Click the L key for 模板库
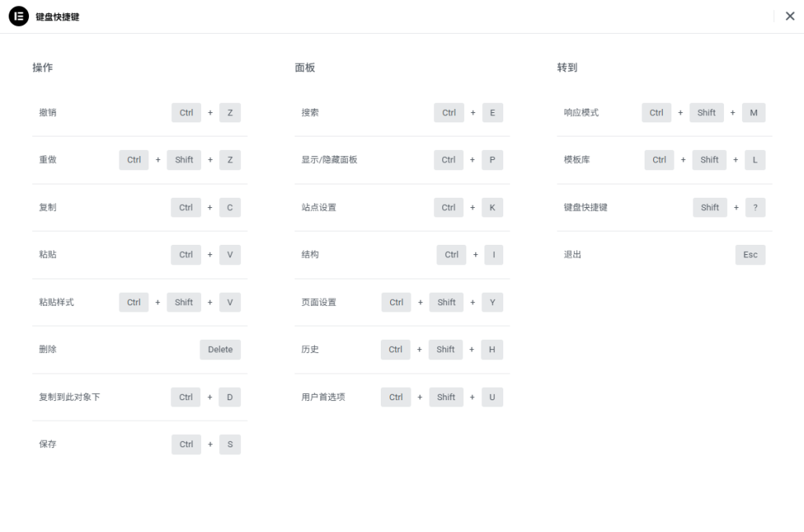The image size is (804, 532). click(755, 160)
